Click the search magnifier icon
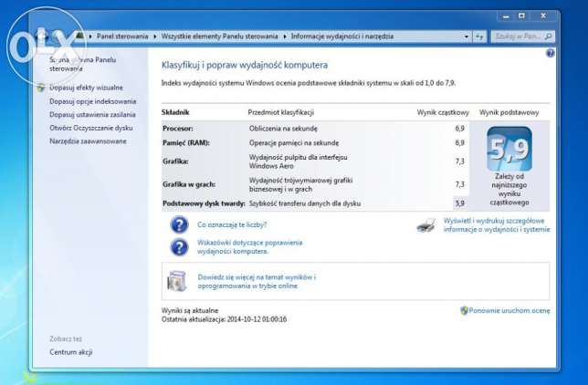The height and width of the screenshot is (385, 588). 548,36
